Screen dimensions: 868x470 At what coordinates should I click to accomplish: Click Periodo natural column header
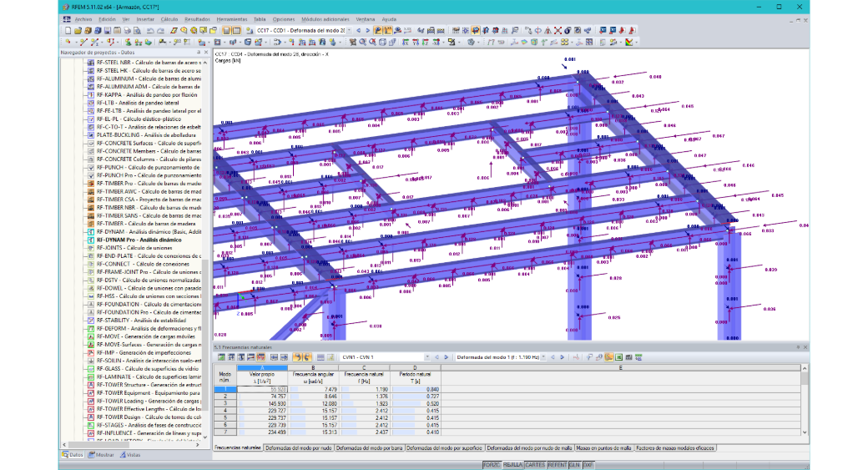tap(415, 377)
